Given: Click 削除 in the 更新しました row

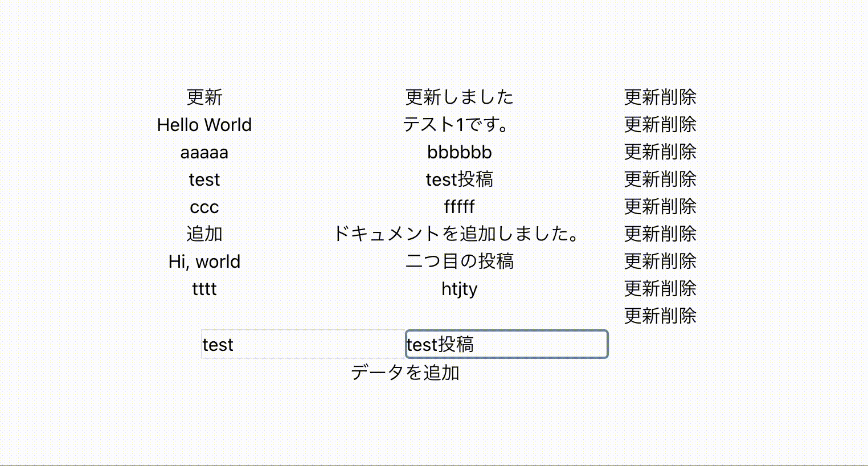Looking at the screenshot, I should [x=678, y=97].
